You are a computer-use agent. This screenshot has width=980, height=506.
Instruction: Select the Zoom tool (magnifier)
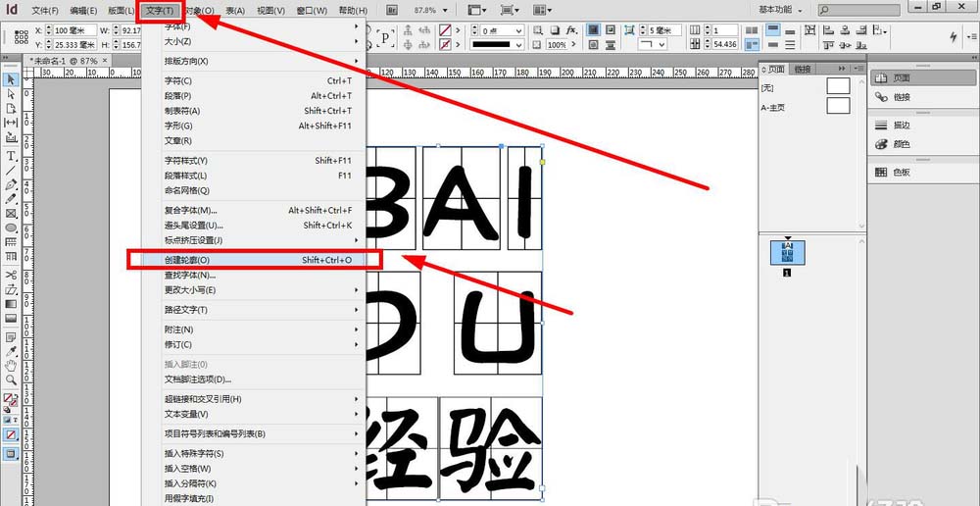[11, 380]
